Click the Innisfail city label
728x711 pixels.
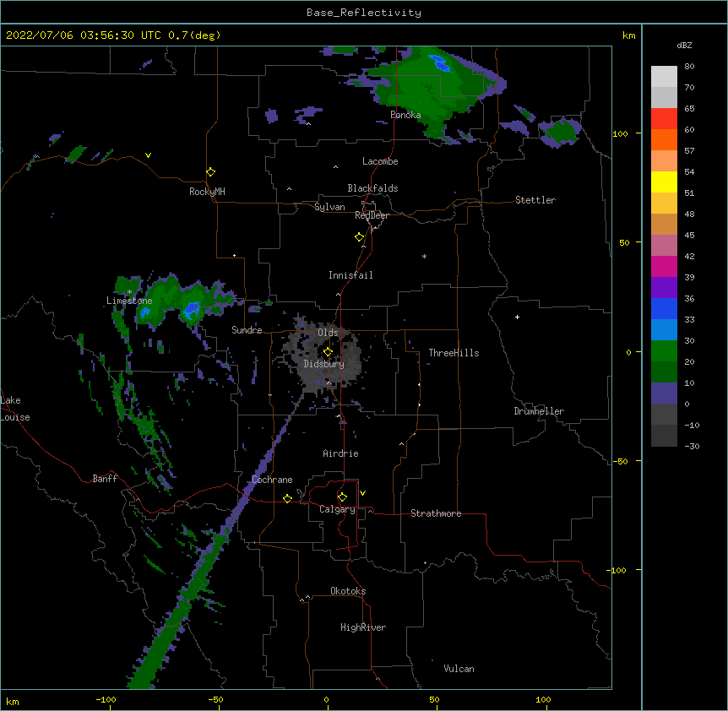click(x=350, y=275)
